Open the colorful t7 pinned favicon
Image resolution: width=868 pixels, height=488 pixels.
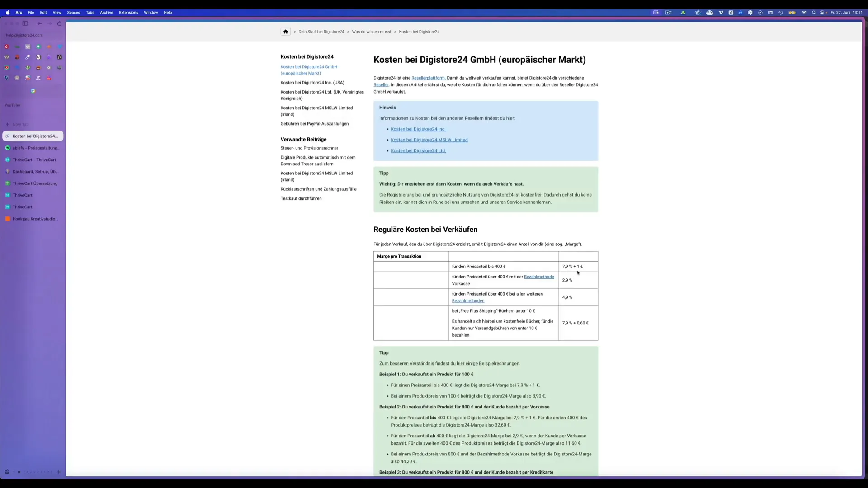(x=33, y=91)
